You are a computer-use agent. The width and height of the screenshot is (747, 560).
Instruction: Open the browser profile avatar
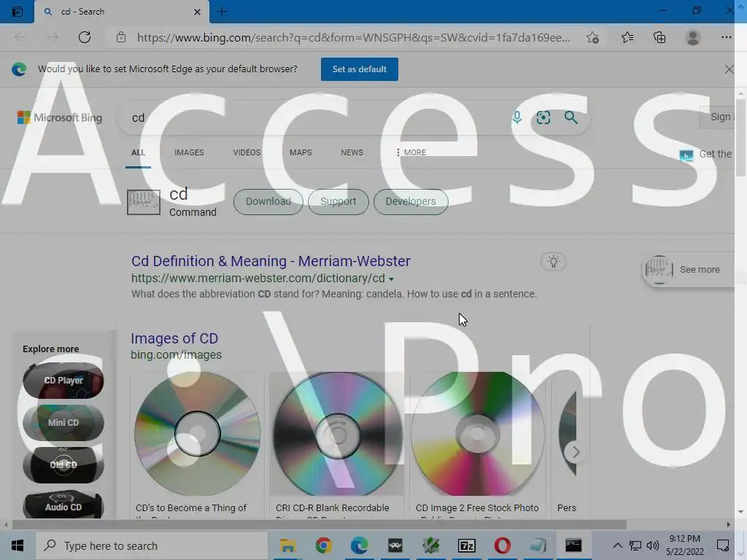[693, 37]
